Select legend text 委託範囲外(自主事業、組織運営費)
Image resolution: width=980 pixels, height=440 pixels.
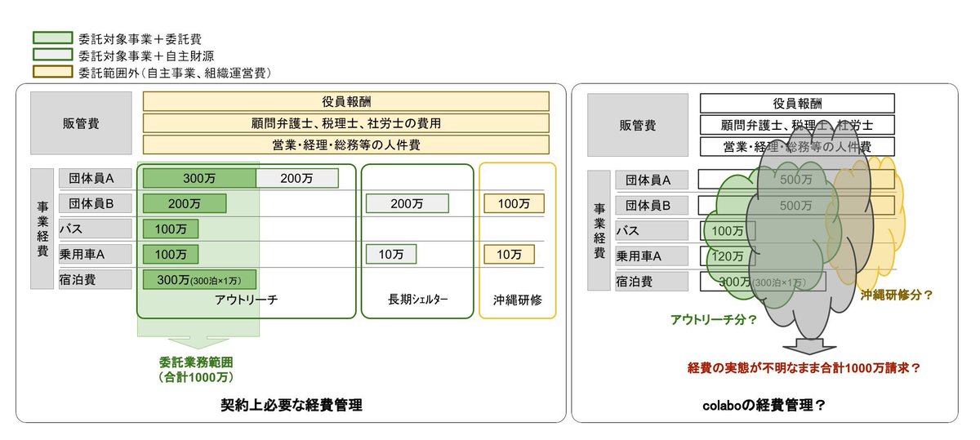click(175, 73)
